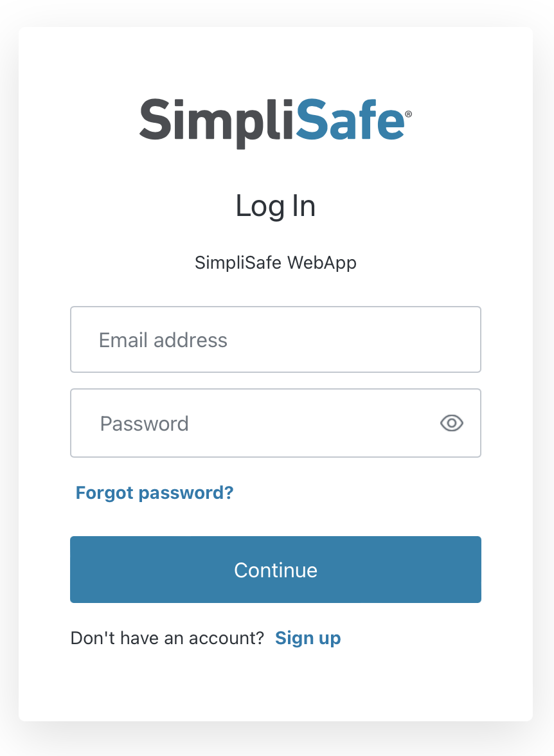Viewport: 554px width, 756px height.
Task: Click the SimpliSafe WebApp subtitle text
Action: tap(275, 262)
